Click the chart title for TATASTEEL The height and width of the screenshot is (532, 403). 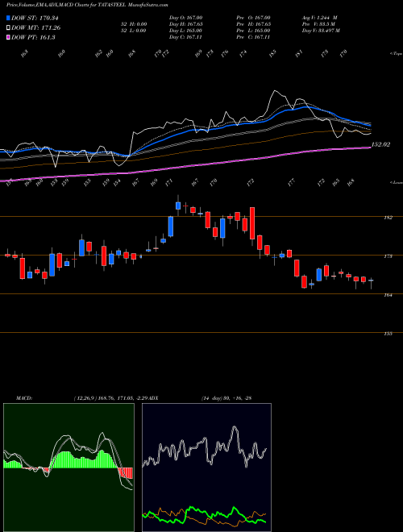coord(88,5)
